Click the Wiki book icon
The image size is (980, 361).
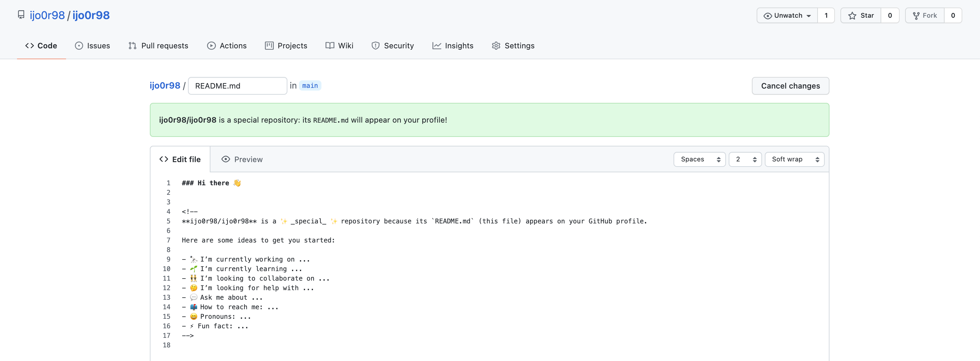click(x=330, y=46)
